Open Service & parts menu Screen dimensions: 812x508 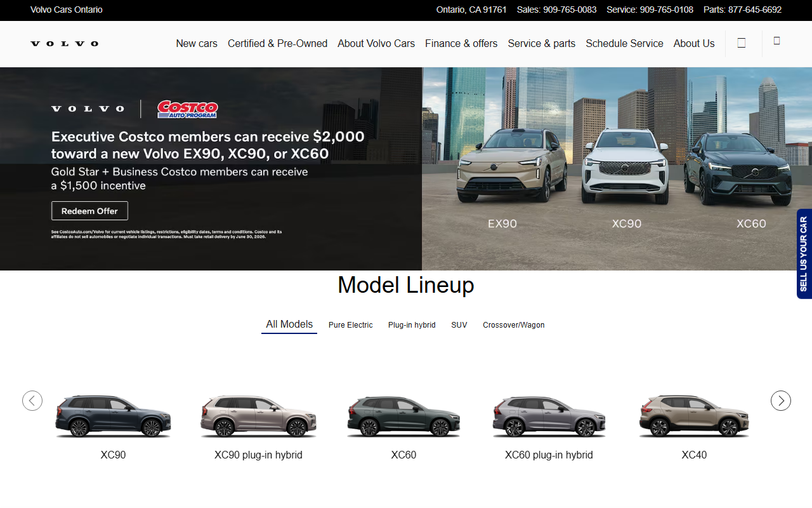pos(542,44)
